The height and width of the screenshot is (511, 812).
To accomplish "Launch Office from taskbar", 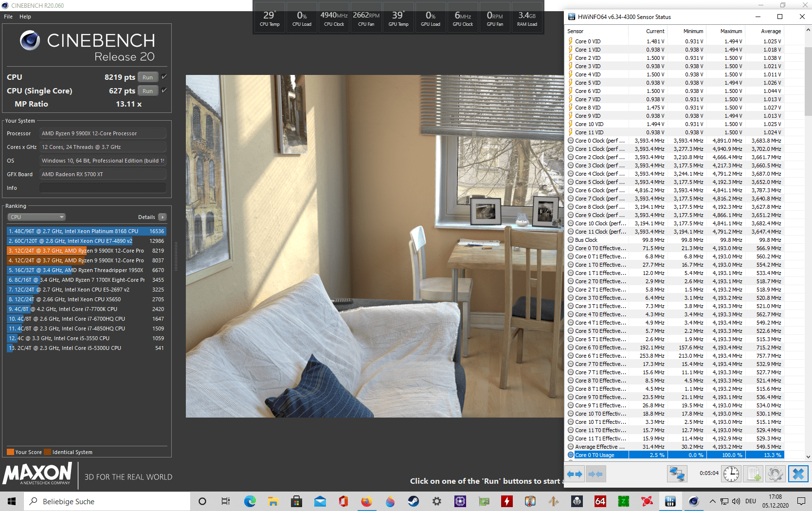I will pos(343,501).
